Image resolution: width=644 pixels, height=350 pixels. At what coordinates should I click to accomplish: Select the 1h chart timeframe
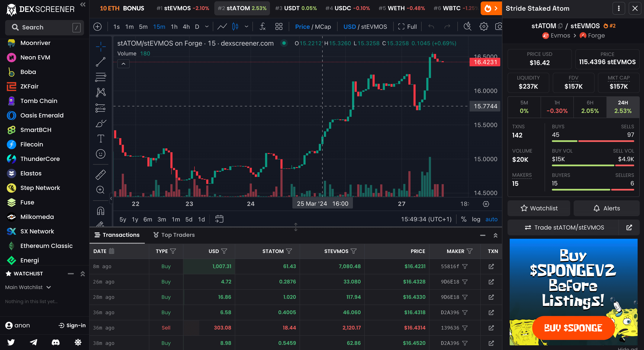point(174,27)
